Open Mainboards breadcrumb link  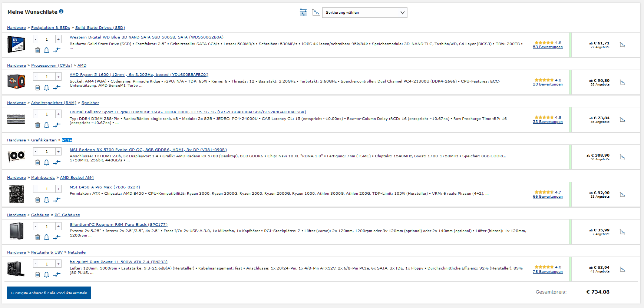(43, 177)
